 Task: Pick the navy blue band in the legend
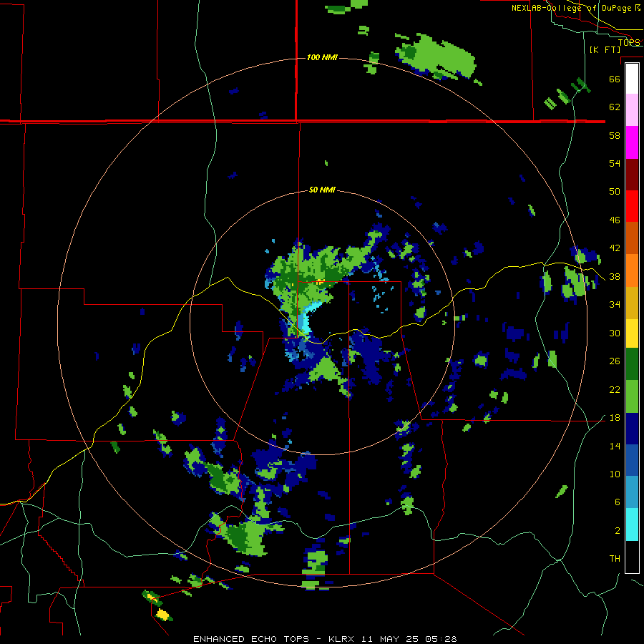pos(632,429)
